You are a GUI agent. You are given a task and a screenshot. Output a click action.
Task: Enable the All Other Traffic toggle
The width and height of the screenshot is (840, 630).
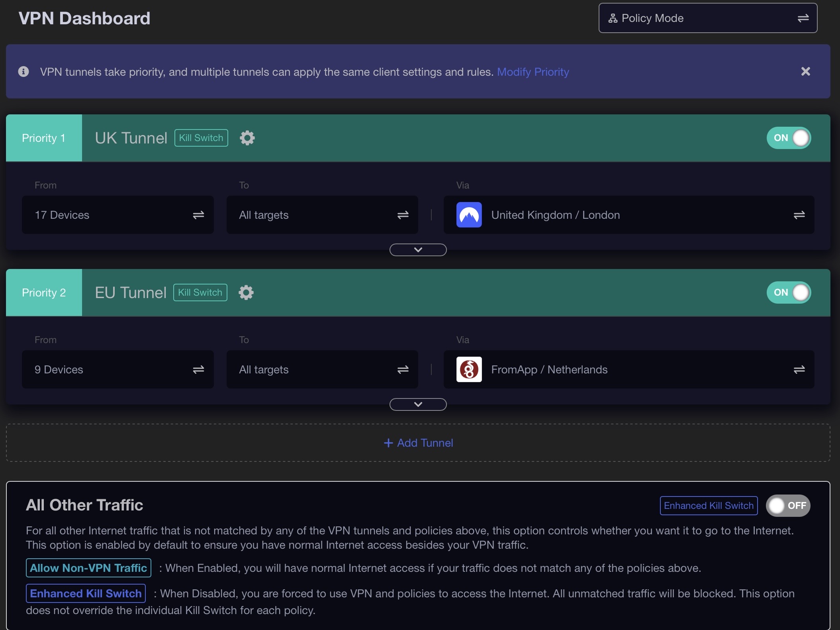point(788,506)
